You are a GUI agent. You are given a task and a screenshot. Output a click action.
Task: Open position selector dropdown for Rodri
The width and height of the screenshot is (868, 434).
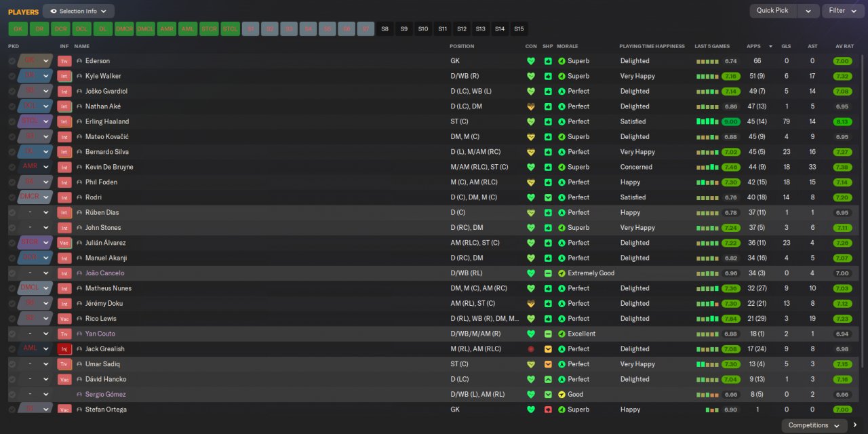tap(46, 197)
